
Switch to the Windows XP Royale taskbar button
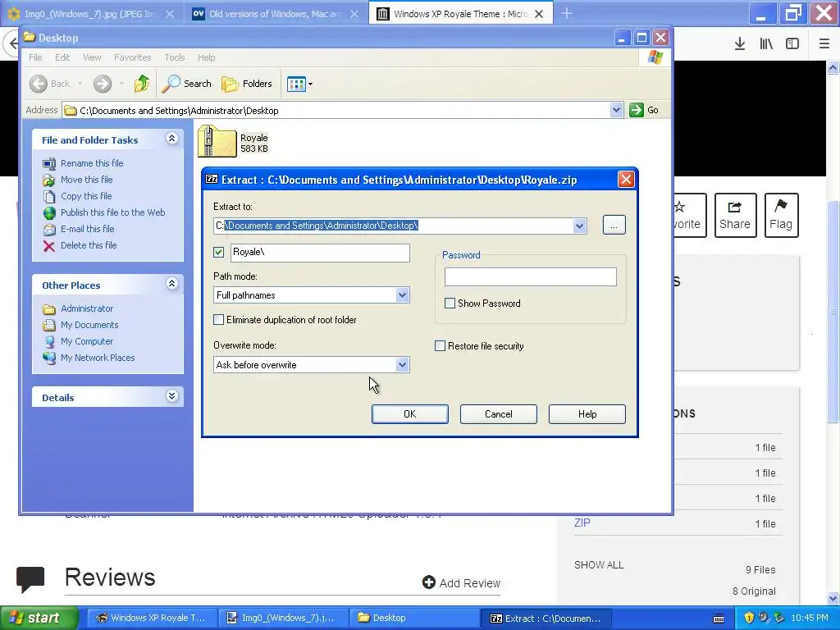pos(152,618)
